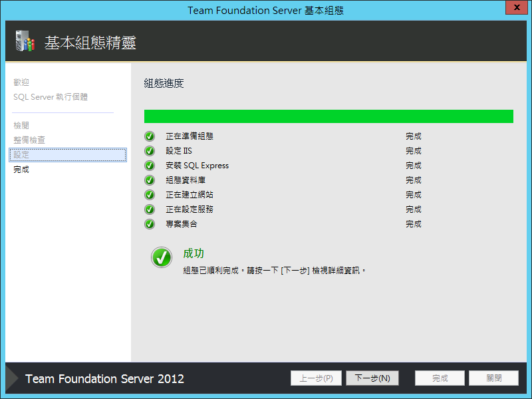This screenshot has width=532, height=399.
Task: Click the 組態資料庫 task label
Action: 186,180
